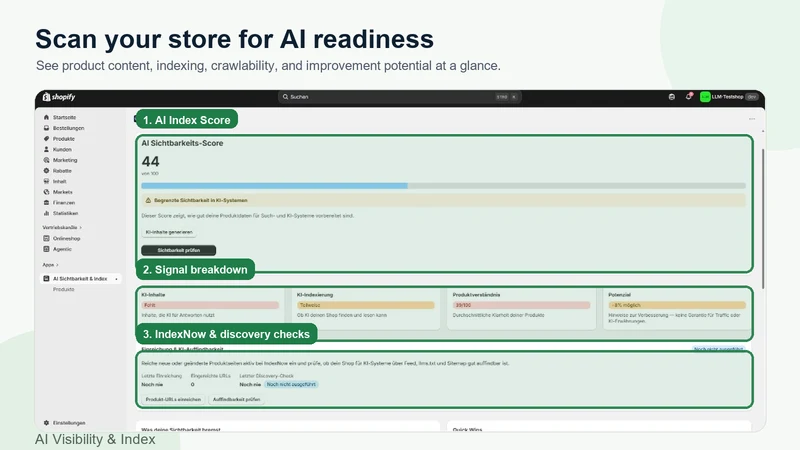Open the LLM-Testshop account menu

click(729, 96)
